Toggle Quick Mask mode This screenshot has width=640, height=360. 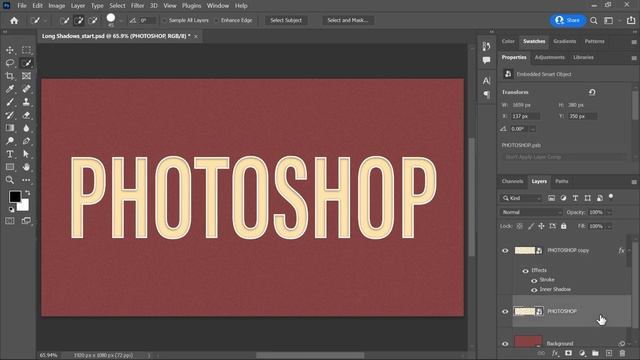(10, 221)
